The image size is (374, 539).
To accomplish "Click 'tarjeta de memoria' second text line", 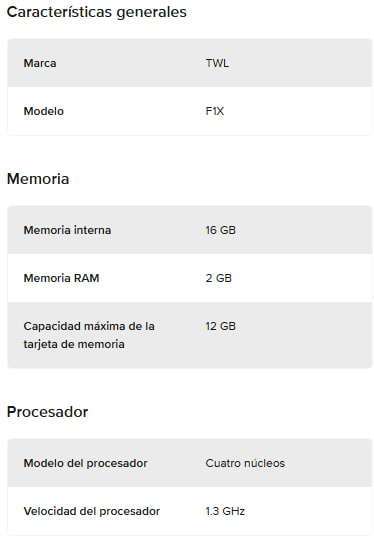I will [x=74, y=344].
